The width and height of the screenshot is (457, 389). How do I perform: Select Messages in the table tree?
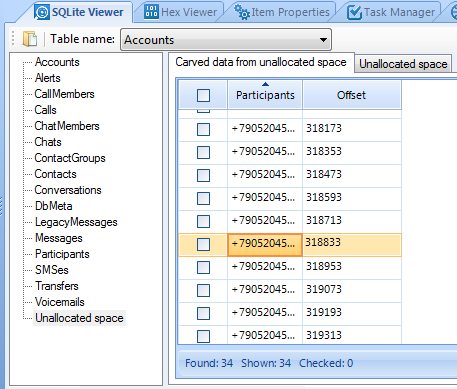(59, 238)
